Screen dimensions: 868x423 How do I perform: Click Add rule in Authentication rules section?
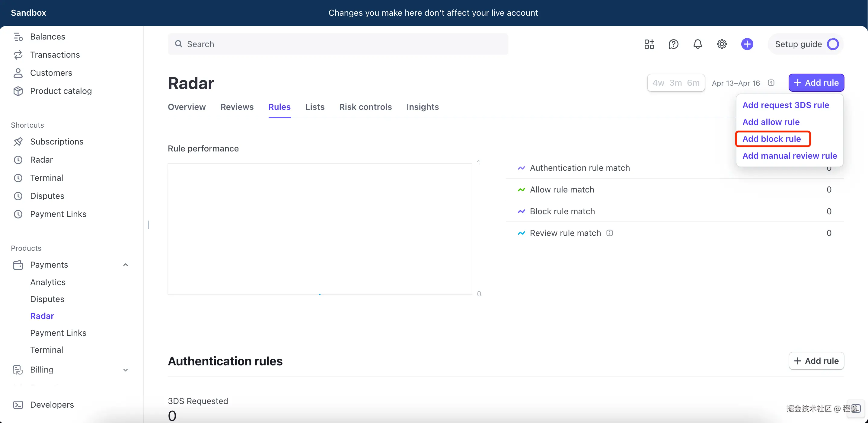816,361
